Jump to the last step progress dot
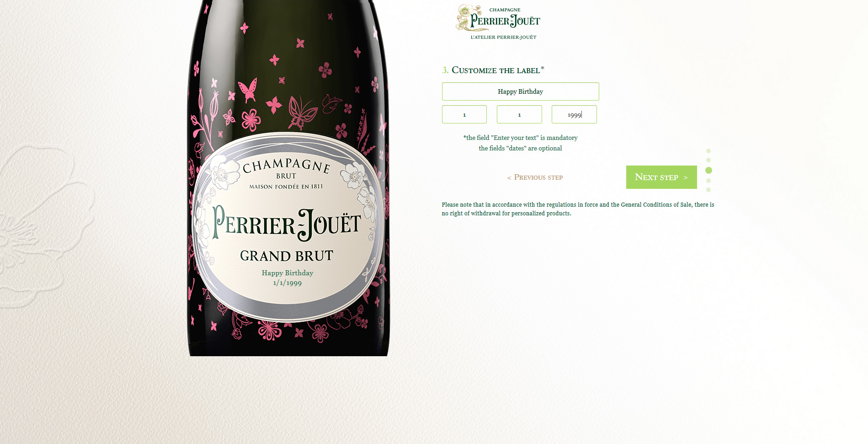 [708, 190]
